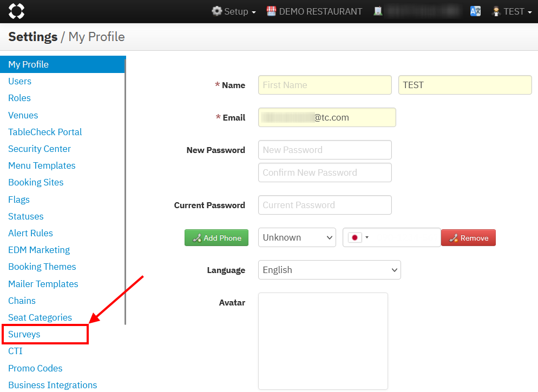This screenshot has width=538, height=392.
Task: Open the Japan flag country selector
Action: (358, 237)
